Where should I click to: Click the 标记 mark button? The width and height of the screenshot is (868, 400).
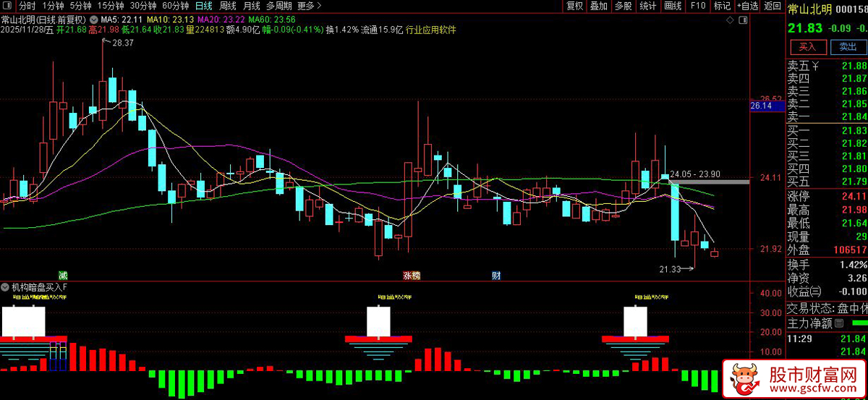pos(722,6)
